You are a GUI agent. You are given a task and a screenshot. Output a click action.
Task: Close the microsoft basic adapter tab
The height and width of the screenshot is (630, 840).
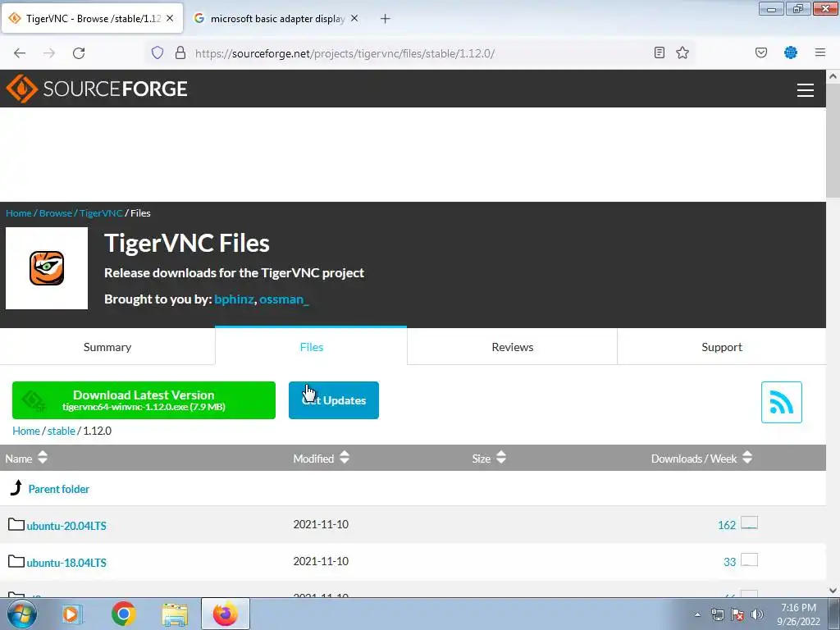354,18
